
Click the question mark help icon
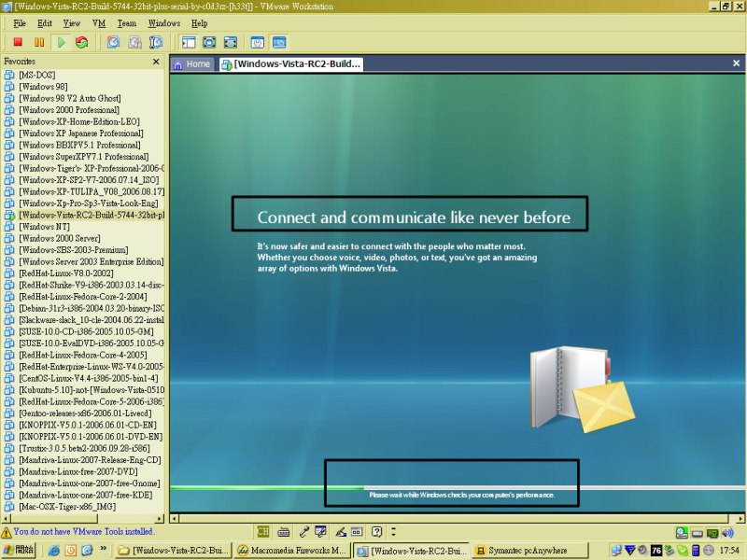[376, 531]
